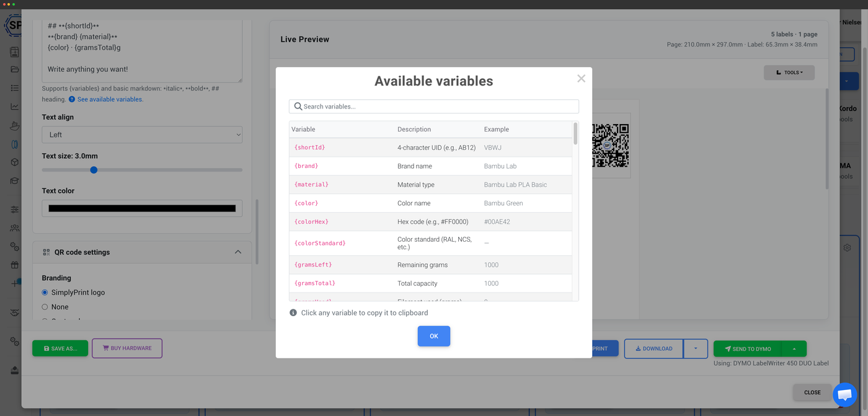Open the gift icon in left sidebar
The height and width of the screenshot is (416, 868).
click(15, 265)
